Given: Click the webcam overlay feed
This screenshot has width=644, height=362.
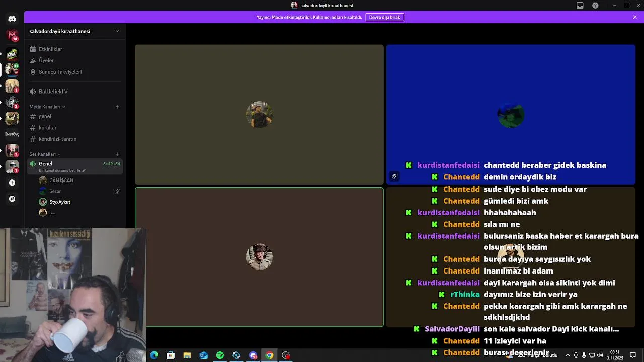Looking at the screenshot, I should [x=73, y=295].
